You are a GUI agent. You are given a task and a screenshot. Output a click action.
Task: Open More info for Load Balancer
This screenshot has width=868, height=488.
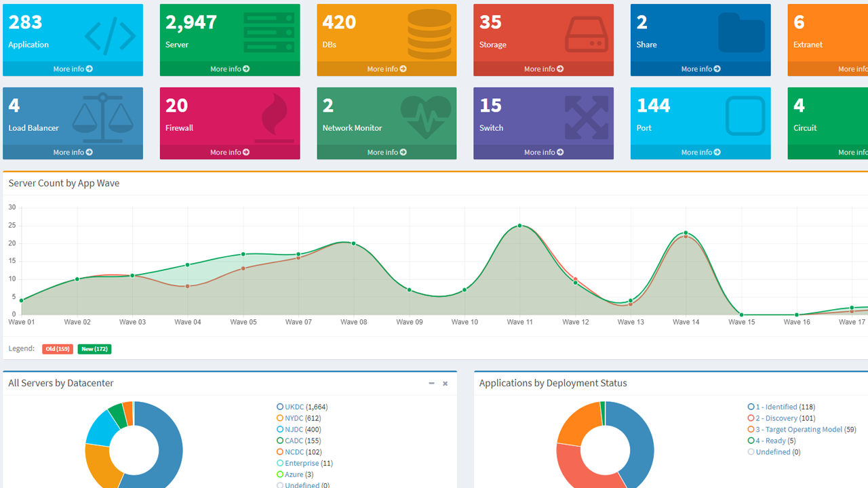pyautogui.click(x=73, y=152)
